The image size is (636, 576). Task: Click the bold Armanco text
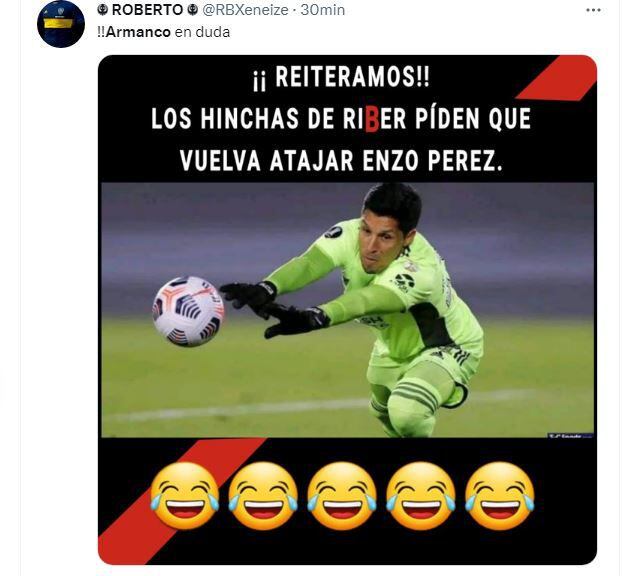coord(138,32)
